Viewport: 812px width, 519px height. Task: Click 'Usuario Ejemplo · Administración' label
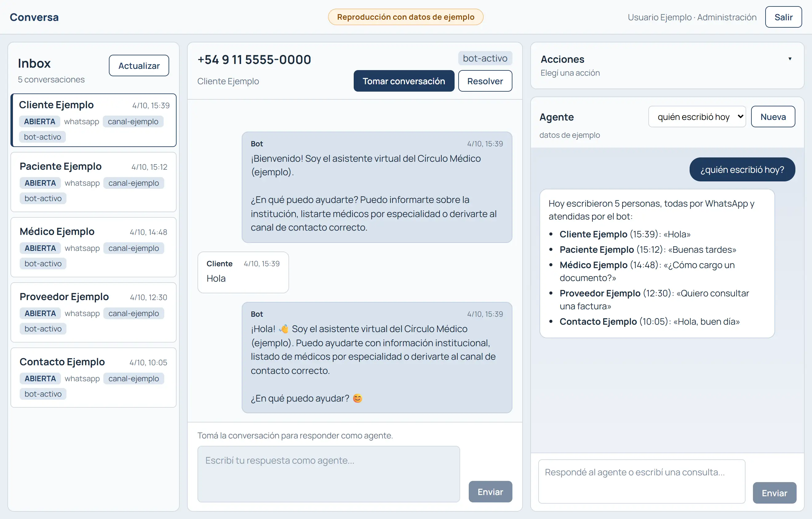[692, 17]
